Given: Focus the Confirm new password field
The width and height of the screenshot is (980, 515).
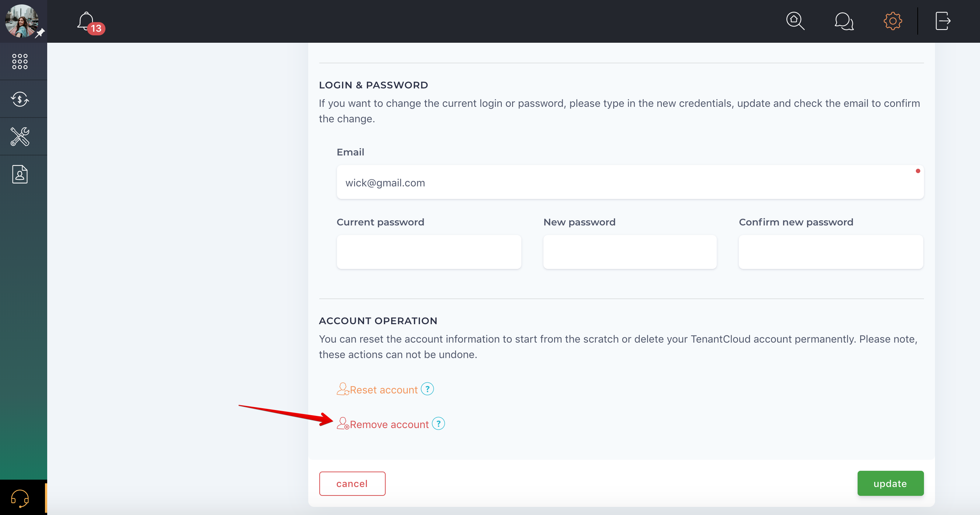Looking at the screenshot, I should (831, 252).
